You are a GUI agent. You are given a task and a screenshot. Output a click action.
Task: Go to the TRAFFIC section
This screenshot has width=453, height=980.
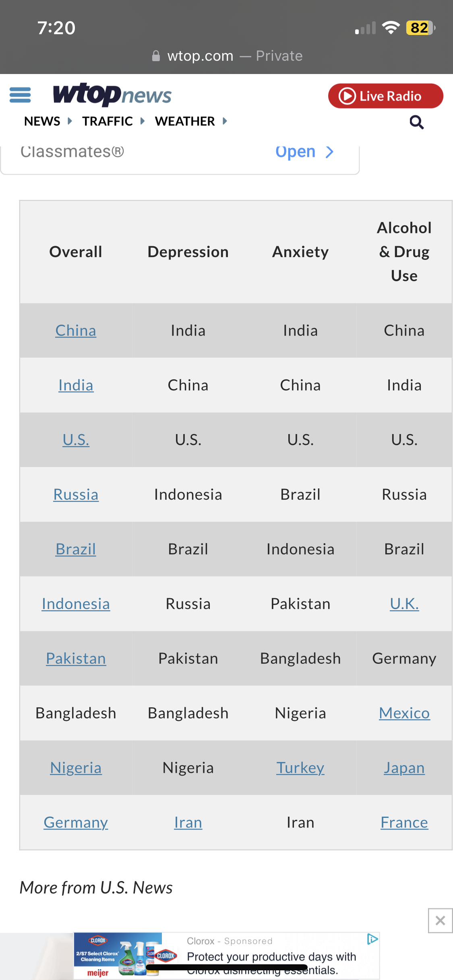[108, 121]
